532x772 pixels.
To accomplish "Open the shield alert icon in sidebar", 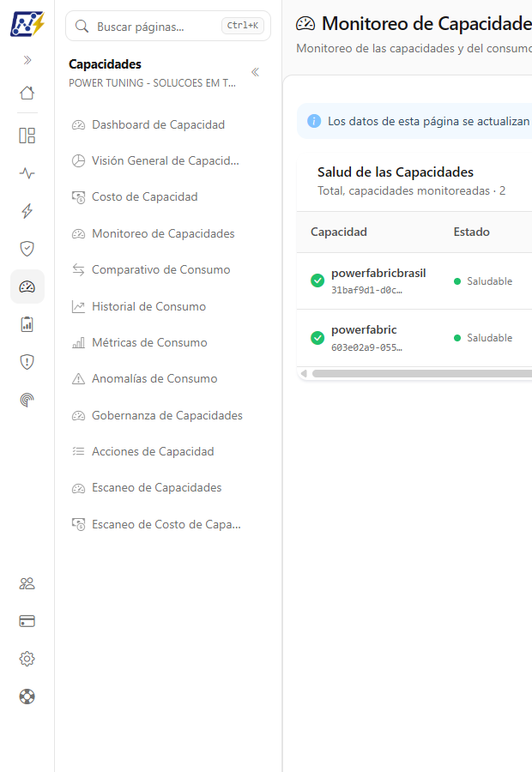I will pyautogui.click(x=27, y=362).
